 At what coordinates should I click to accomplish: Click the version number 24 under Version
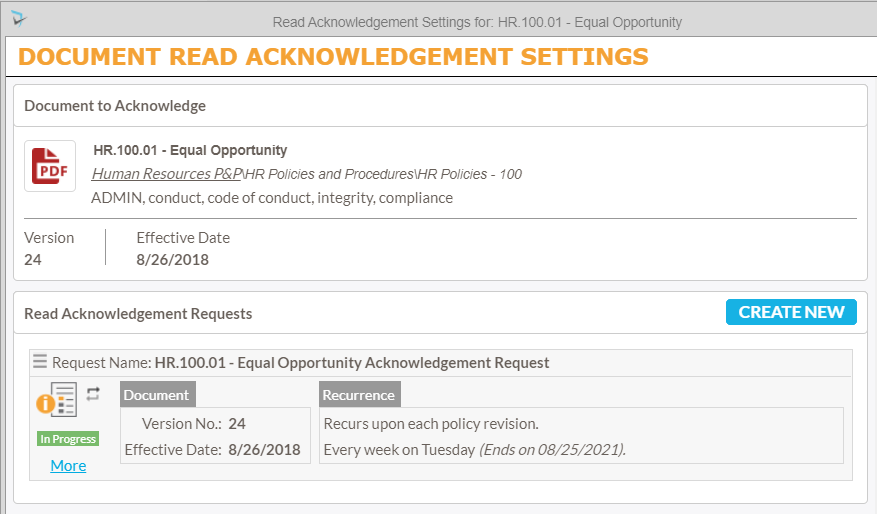33,260
